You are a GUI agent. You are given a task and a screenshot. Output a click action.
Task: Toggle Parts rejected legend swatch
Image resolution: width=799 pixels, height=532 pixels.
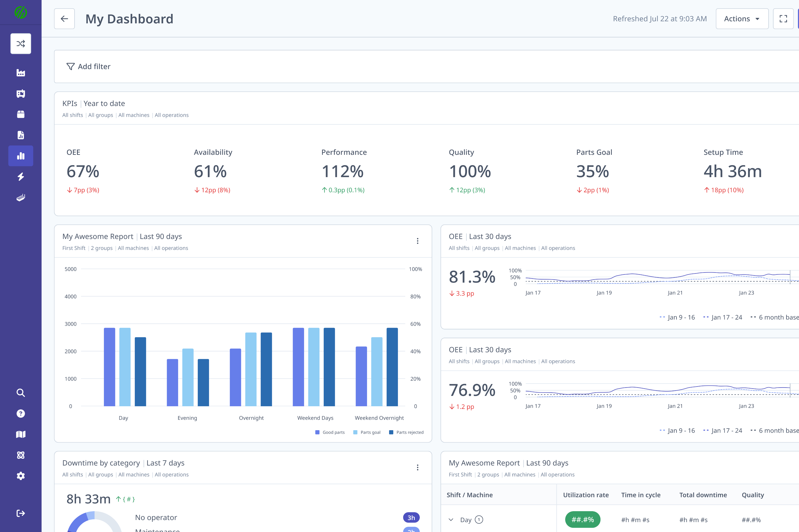pos(391,432)
